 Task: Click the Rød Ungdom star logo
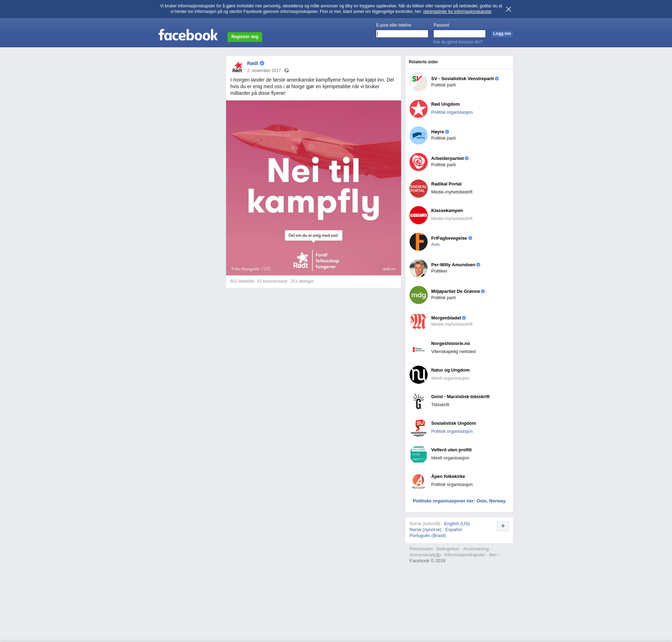pyautogui.click(x=419, y=109)
